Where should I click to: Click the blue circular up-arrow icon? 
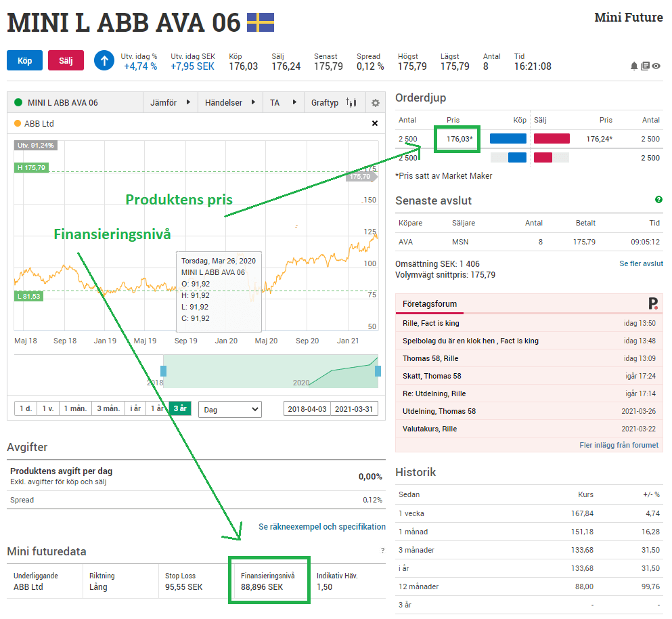point(104,61)
